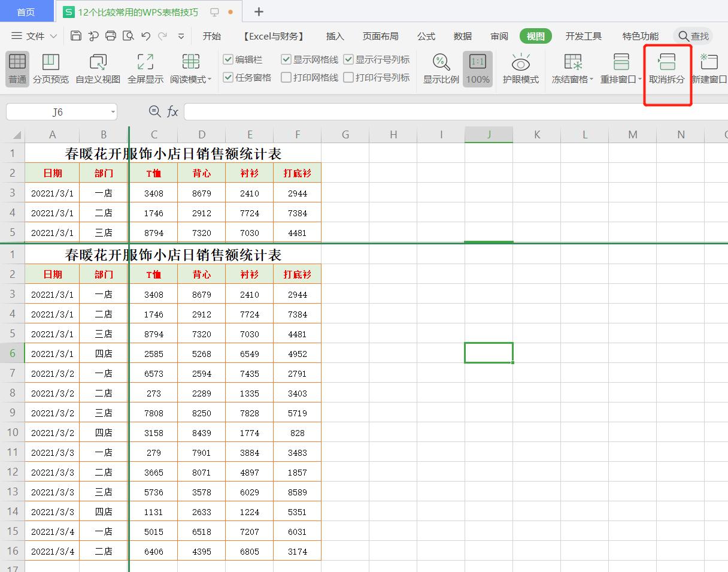Open Custom Views (自定义视图)
Viewport: 728px width, 572px height.
[x=98, y=62]
